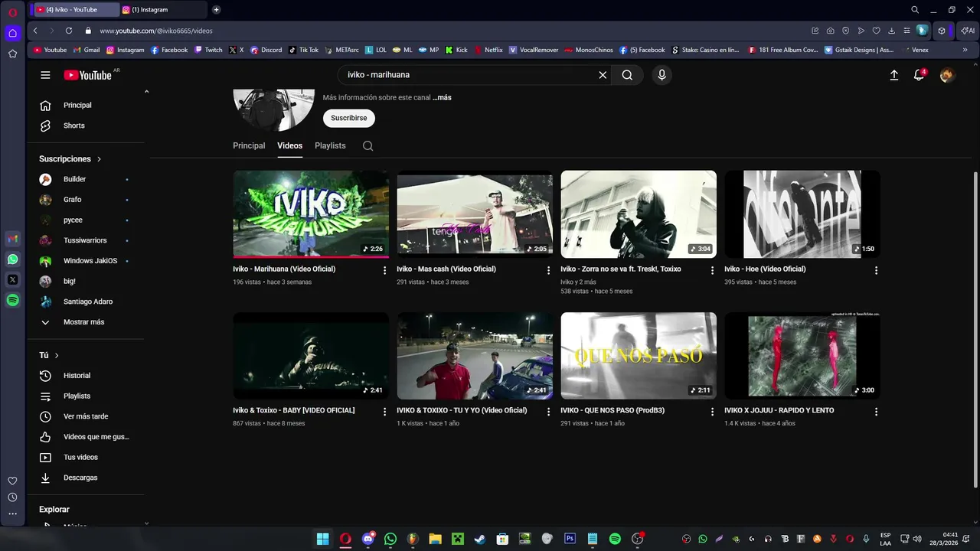
Task: Go back with the browser back arrow
Action: point(35,31)
